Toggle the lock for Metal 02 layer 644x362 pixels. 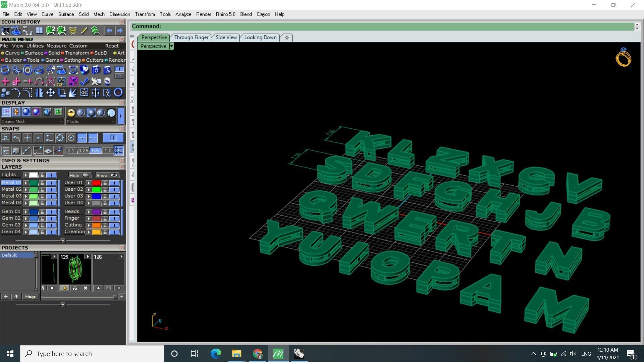[x=42, y=189]
